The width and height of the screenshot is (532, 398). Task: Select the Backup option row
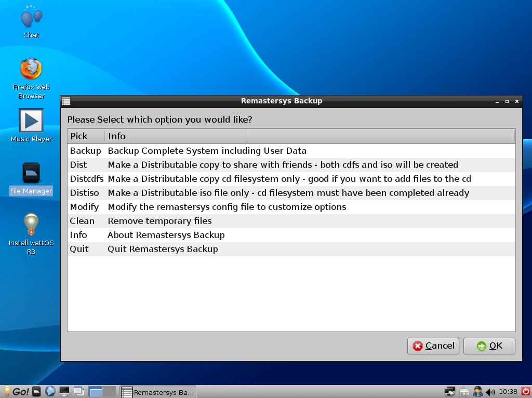(291, 151)
